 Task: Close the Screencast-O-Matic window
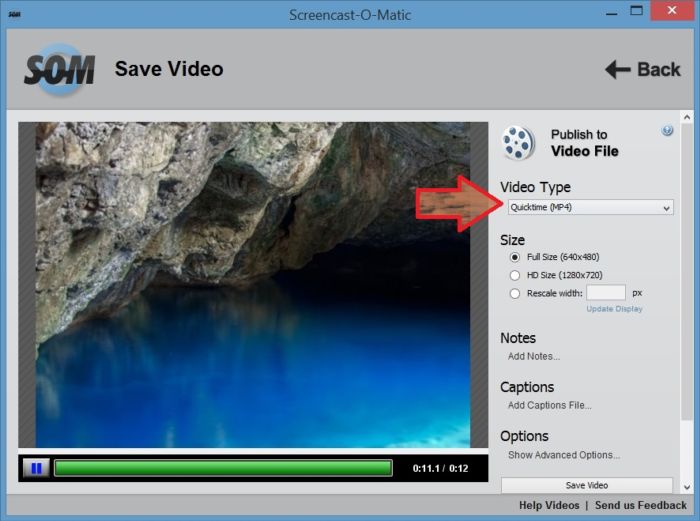pyautogui.click(x=672, y=11)
